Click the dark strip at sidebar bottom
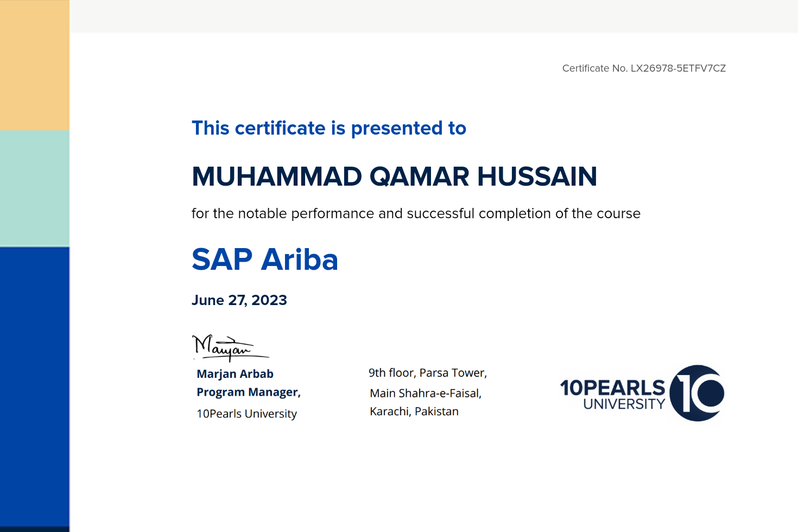The width and height of the screenshot is (798, 532). pyautogui.click(x=34, y=529)
